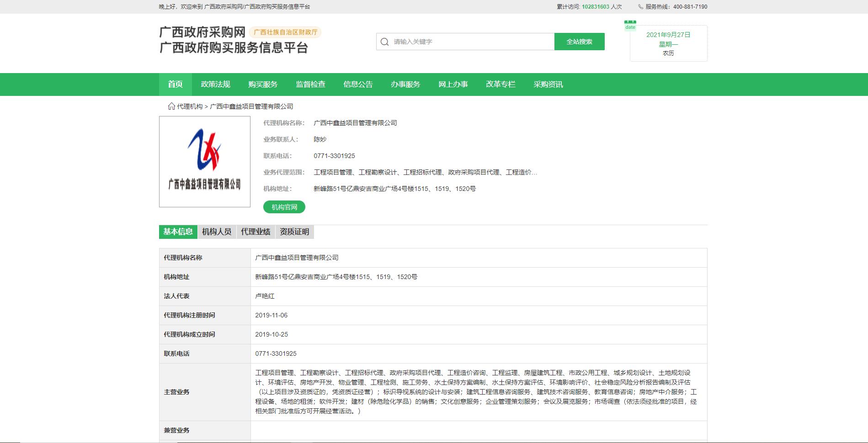Click header phone 0771-3301925

(334, 156)
